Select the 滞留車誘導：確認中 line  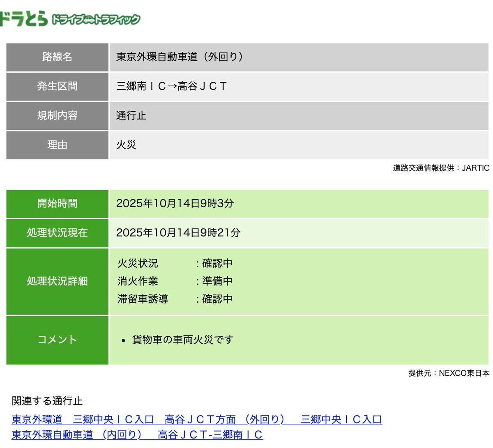175,299
